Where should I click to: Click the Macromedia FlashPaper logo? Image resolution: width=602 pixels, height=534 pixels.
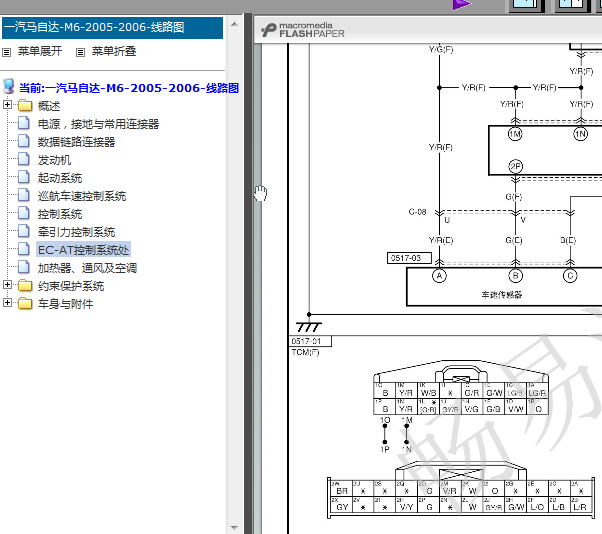click(x=303, y=30)
